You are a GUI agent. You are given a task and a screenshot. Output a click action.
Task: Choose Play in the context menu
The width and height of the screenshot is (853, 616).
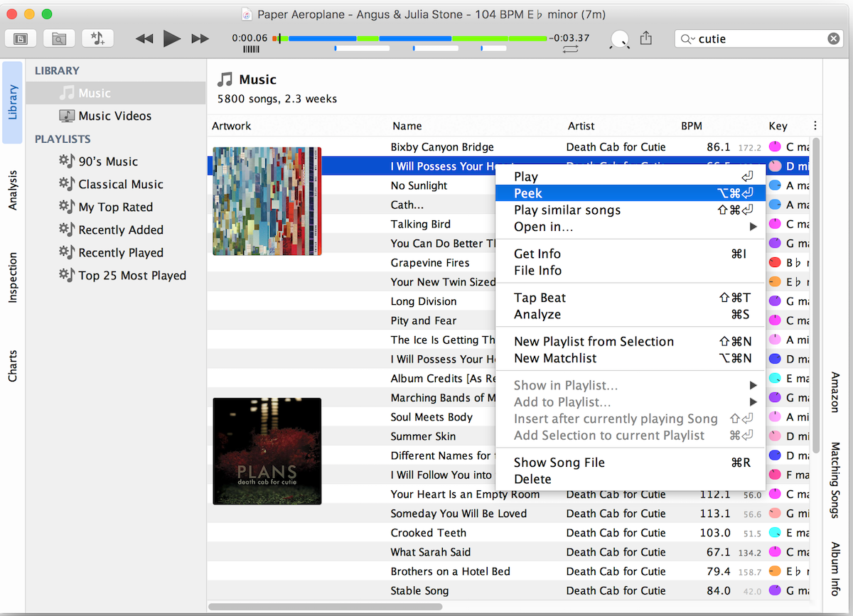631,176
